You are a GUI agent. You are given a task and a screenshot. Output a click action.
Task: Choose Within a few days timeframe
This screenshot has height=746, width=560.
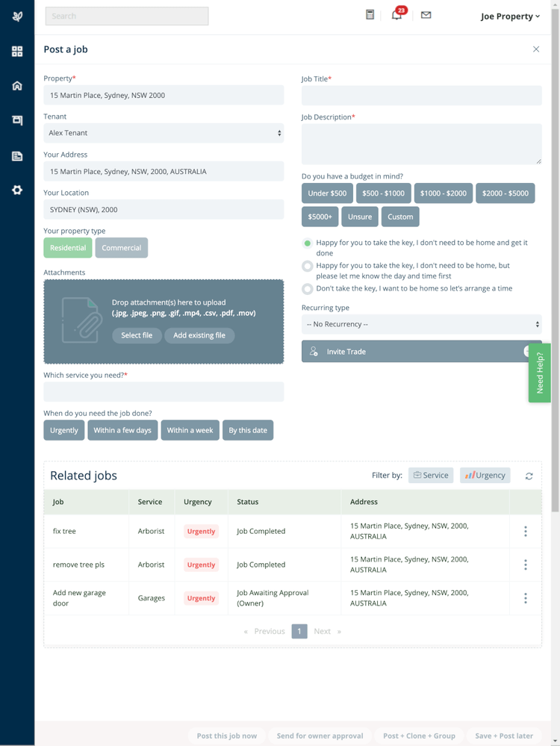[122, 430]
